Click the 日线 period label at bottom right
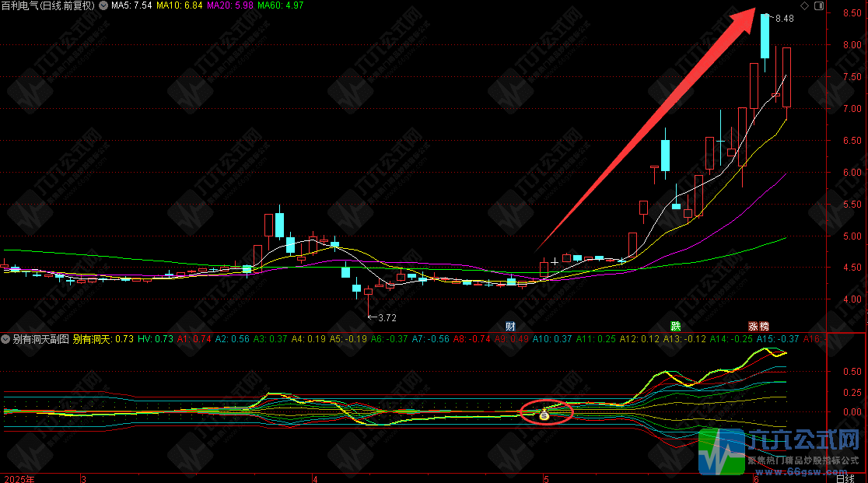Image resolution: width=868 pixels, height=483 pixels. [845, 478]
